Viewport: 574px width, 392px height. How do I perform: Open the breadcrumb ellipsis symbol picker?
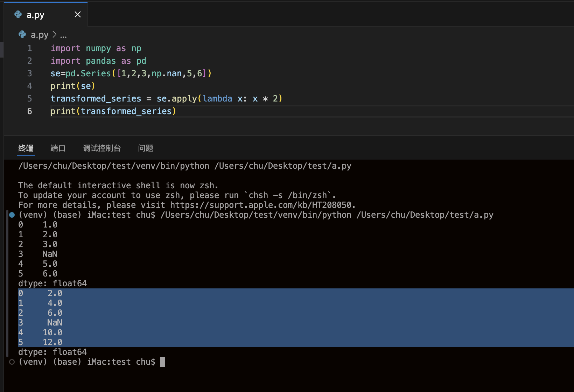coord(63,35)
